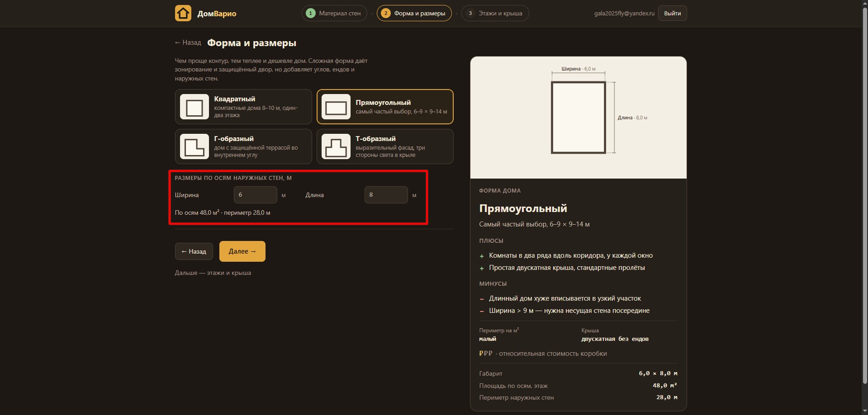Click the Прямоугольный title in the info panel
The width and height of the screenshot is (868, 415).
click(x=523, y=208)
